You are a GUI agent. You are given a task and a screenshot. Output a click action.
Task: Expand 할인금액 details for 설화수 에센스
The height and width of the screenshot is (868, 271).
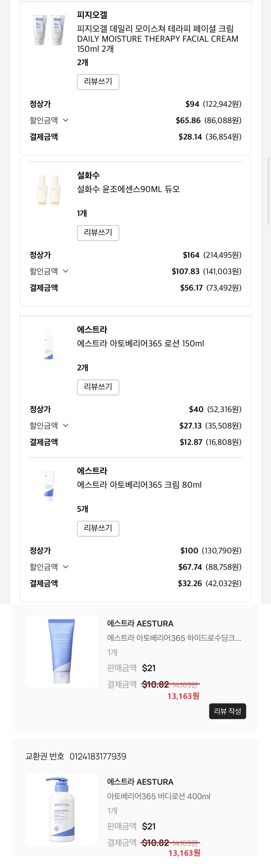point(66,271)
